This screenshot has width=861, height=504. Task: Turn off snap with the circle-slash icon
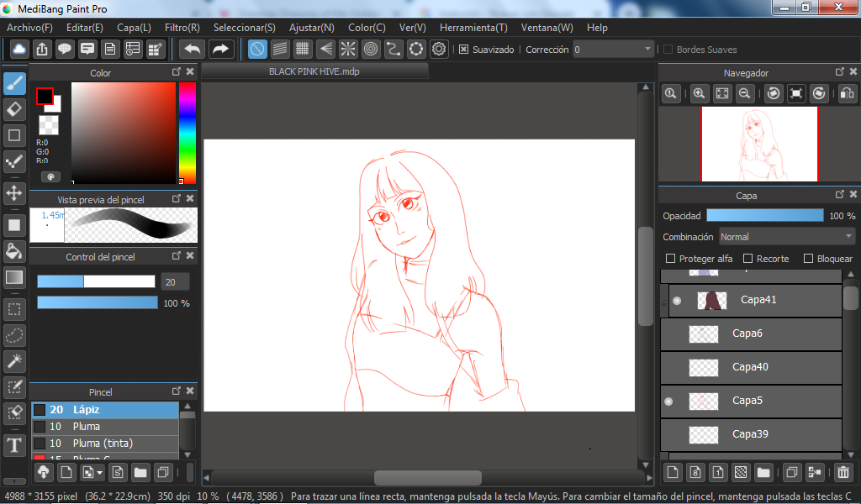coord(257,50)
